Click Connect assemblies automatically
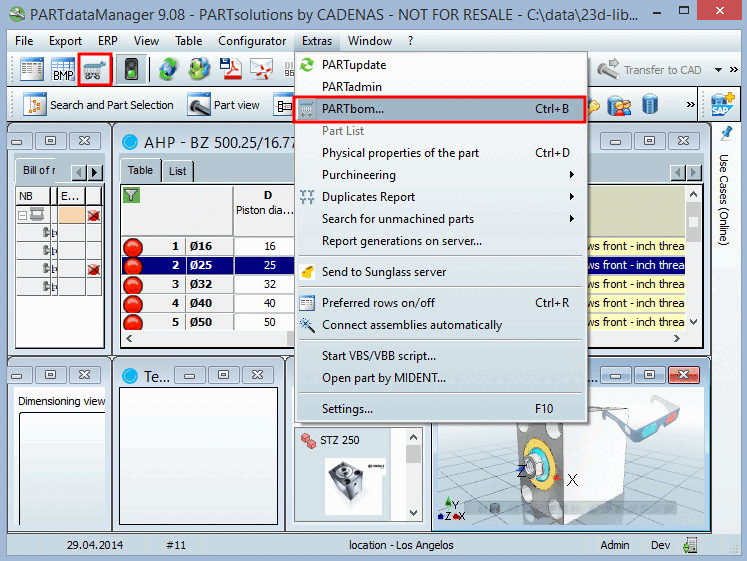The width and height of the screenshot is (747, 561). point(440,325)
